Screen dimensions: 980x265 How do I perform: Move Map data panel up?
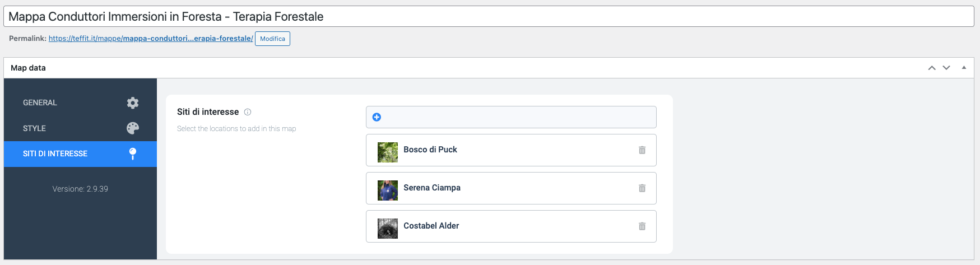pos(932,68)
